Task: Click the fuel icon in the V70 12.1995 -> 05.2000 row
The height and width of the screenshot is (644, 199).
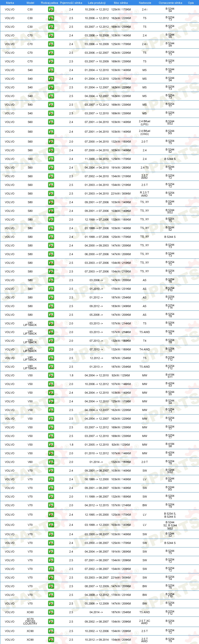Action: coord(51,515)
